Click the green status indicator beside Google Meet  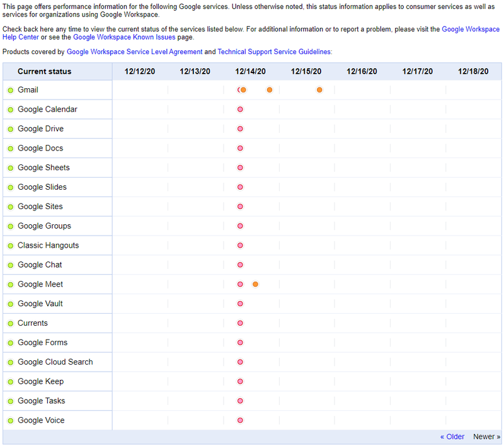(x=11, y=285)
